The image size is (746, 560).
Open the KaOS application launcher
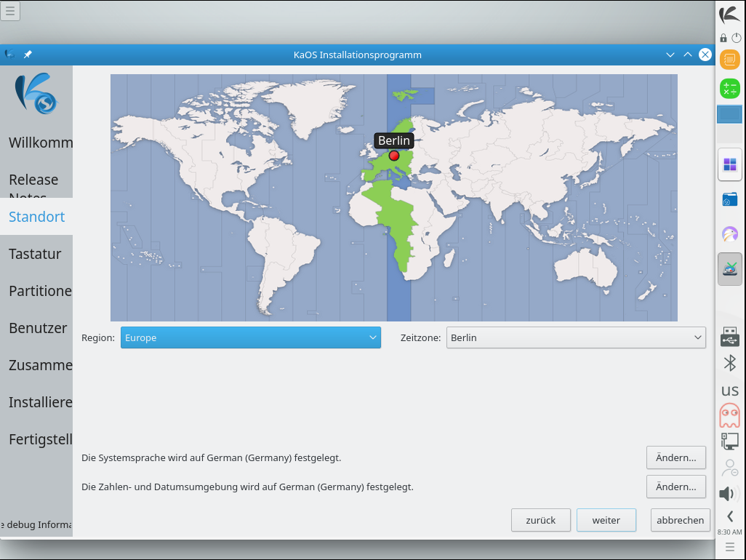coord(729,15)
